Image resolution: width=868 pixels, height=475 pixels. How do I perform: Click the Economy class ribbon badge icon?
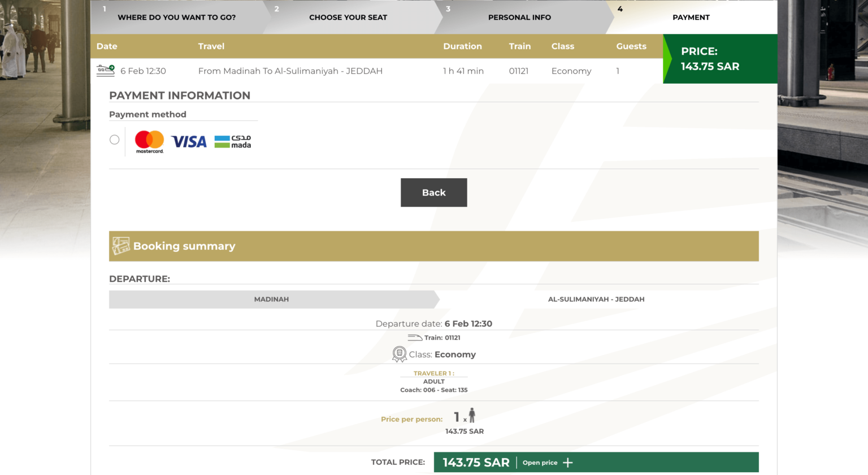pyautogui.click(x=400, y=355)
